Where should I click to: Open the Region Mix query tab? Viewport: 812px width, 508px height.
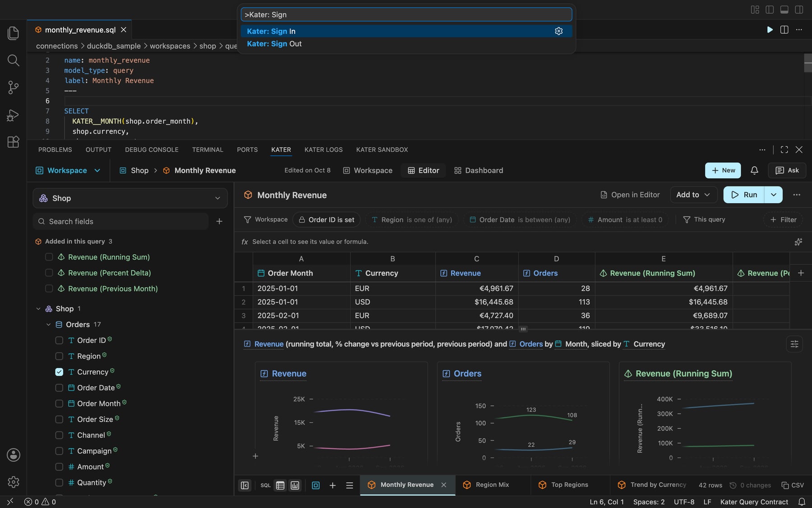[492, 485]
